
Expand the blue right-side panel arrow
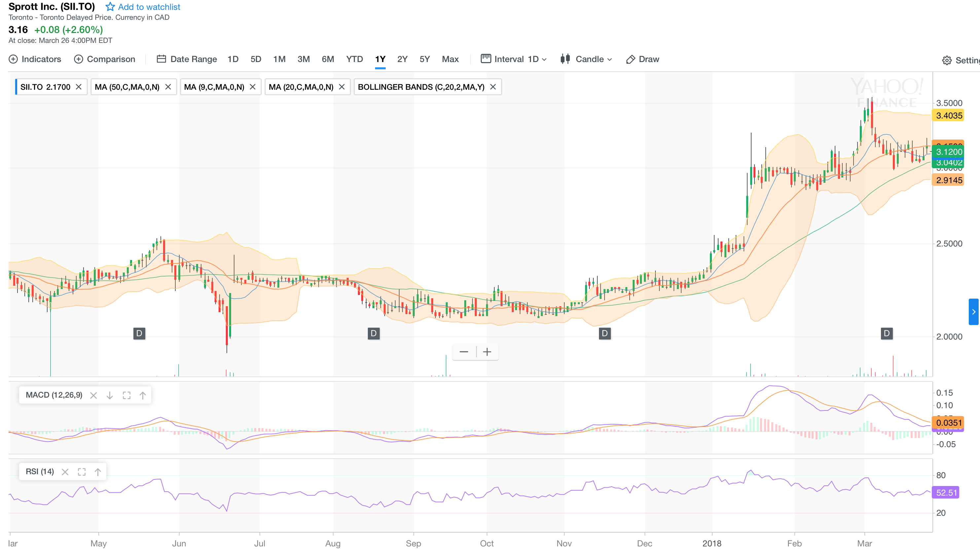(x=973, y=312)
